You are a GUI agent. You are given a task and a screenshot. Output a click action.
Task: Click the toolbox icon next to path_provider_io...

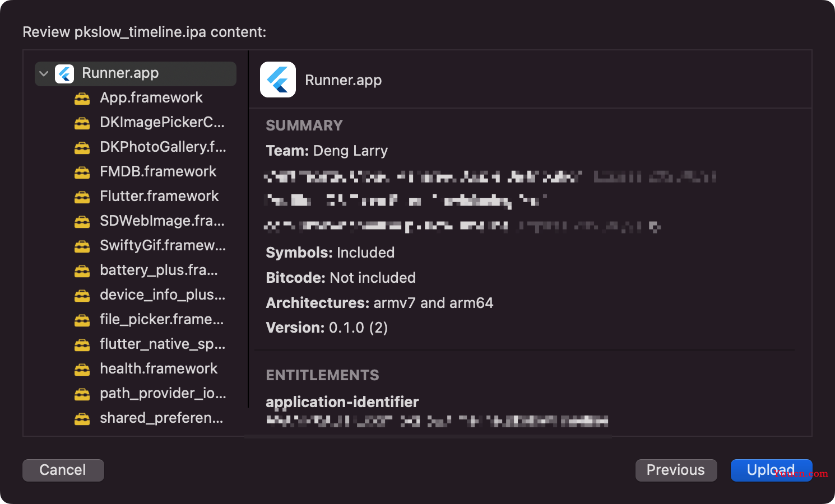82,394
